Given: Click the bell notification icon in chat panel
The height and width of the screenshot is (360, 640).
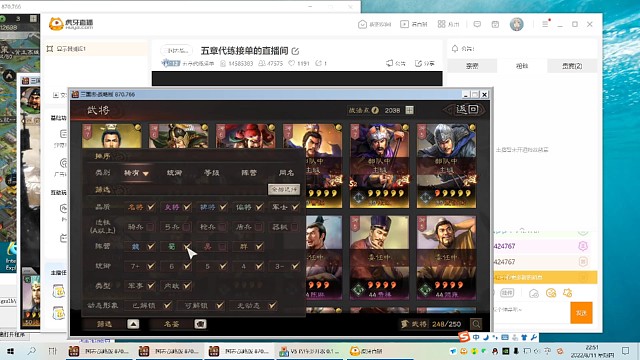Looking at the screenshot, I should (x=455, y=49).
